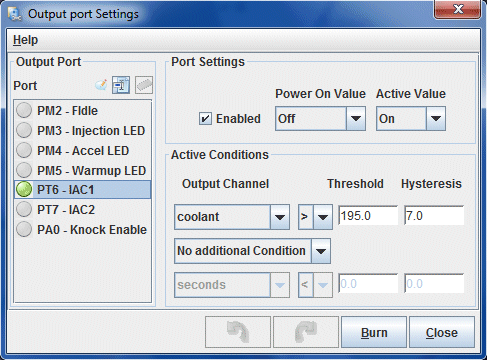This screenshot has width=487, height=360.
Task: Open the Active Value dropdown
Action: coord(411,118)
